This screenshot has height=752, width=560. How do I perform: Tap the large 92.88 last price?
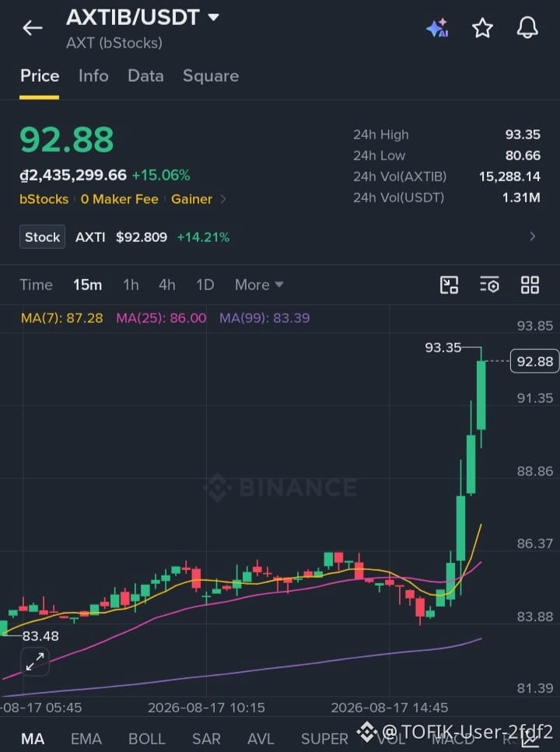pyautogui.click(x=67, y=139)
